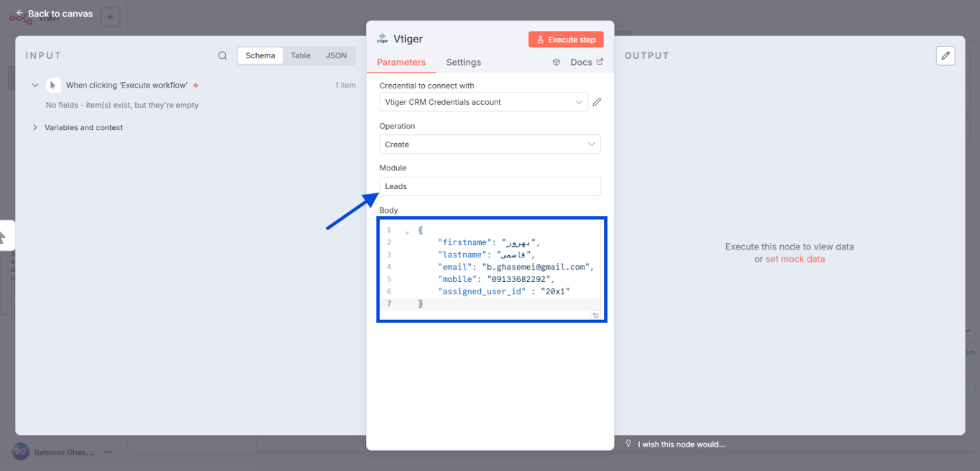Click the search icon in the Input panel

pyautogui.click(x=222, y=56)
